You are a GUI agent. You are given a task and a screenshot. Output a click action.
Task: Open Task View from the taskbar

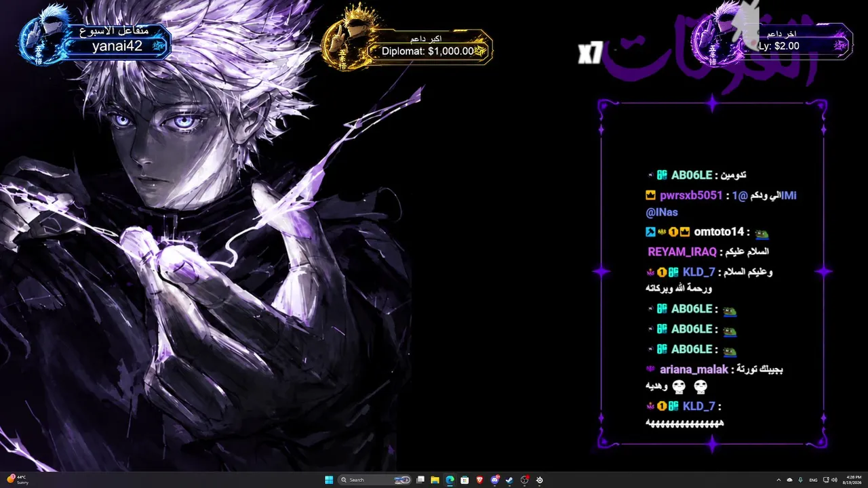[x=420, y=480]
